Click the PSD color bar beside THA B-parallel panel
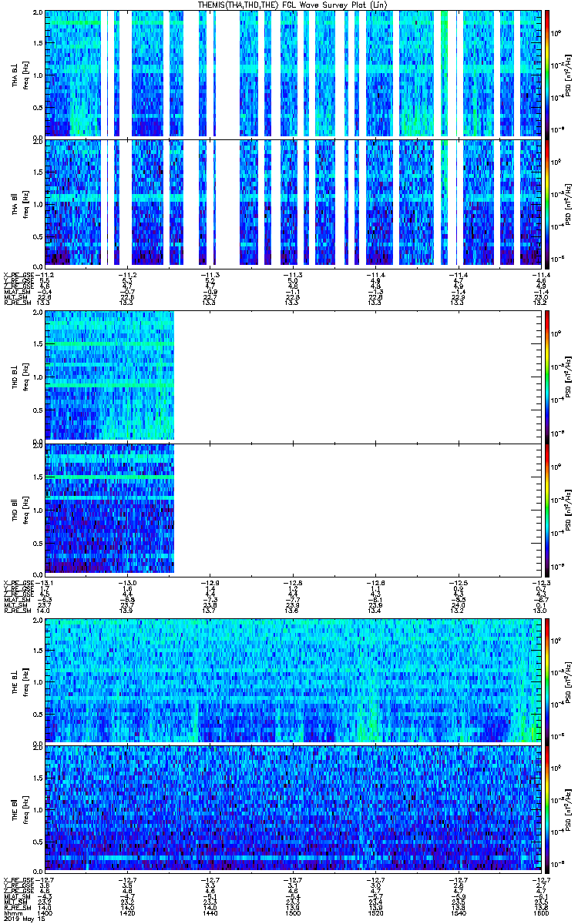This screenshot has width=578, height=924. pos(548,203)
